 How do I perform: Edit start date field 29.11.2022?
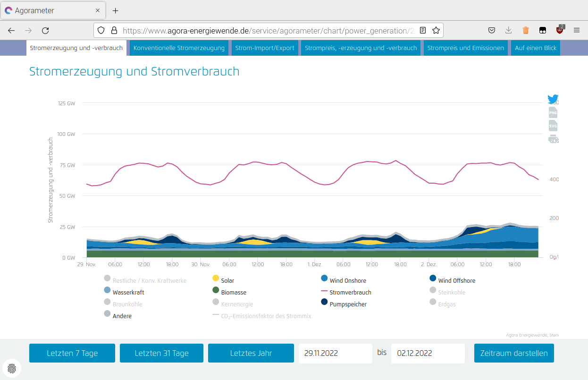[x=335, y=353]
